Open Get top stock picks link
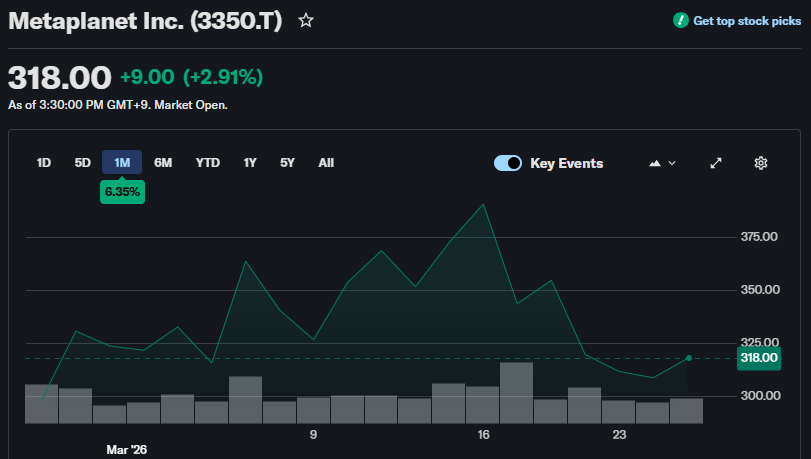 pyautogui.click(x=746, y=21)
